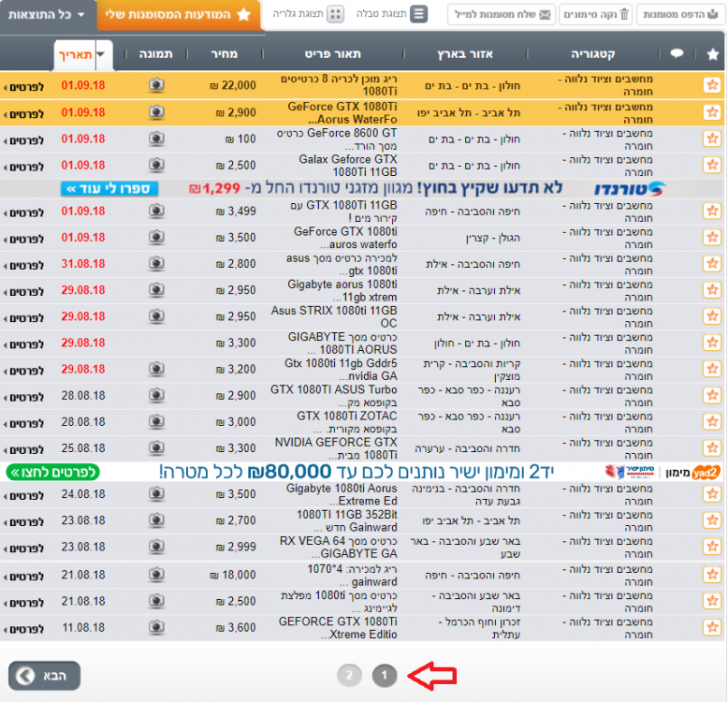Open photo icon on the 2,500 ₪ 21.08.18 row
The image size is (728, 702).
tap(156, 601)
